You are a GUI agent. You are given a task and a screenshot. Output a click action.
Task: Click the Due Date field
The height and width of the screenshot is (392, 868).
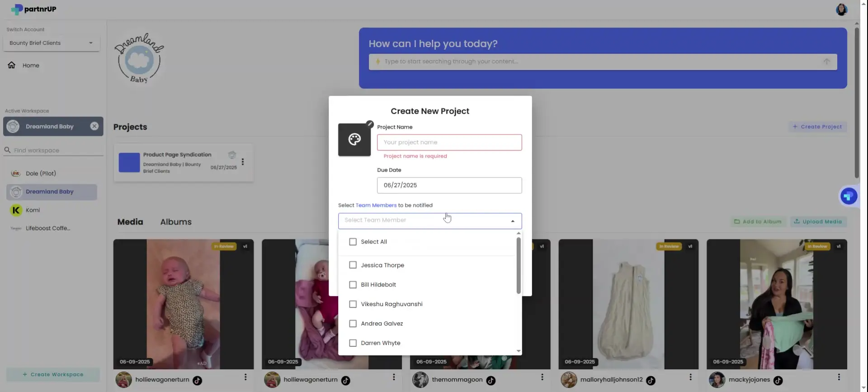pos(449,185)
